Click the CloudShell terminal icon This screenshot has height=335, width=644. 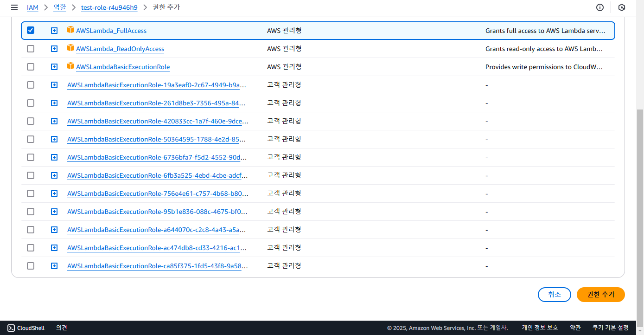11,328
